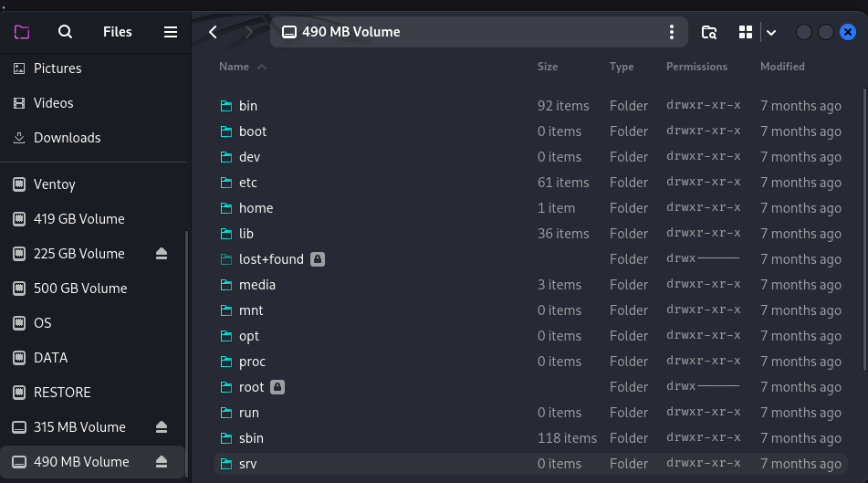Screen dimensions: 868x483
Task: Select 315 MB Volume label in sidebar
Action: pyautogui.click(x=79, y=427)
